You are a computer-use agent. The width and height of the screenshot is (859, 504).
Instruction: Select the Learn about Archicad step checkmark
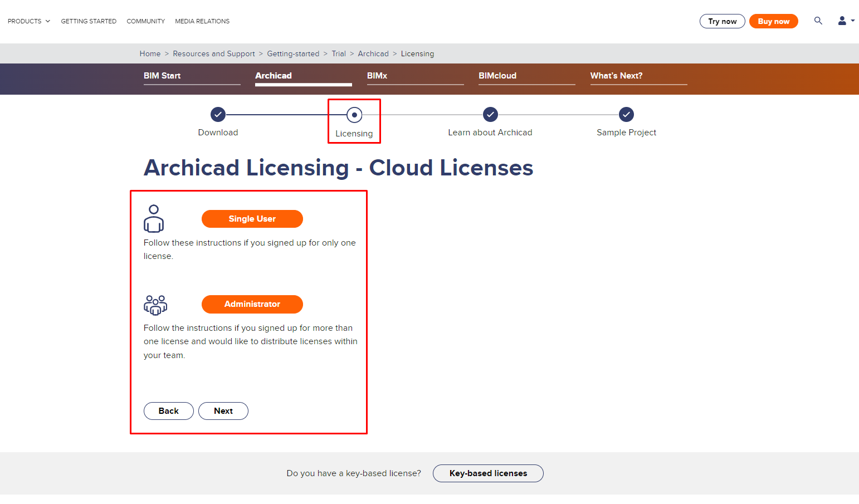[x=490, y=114]
